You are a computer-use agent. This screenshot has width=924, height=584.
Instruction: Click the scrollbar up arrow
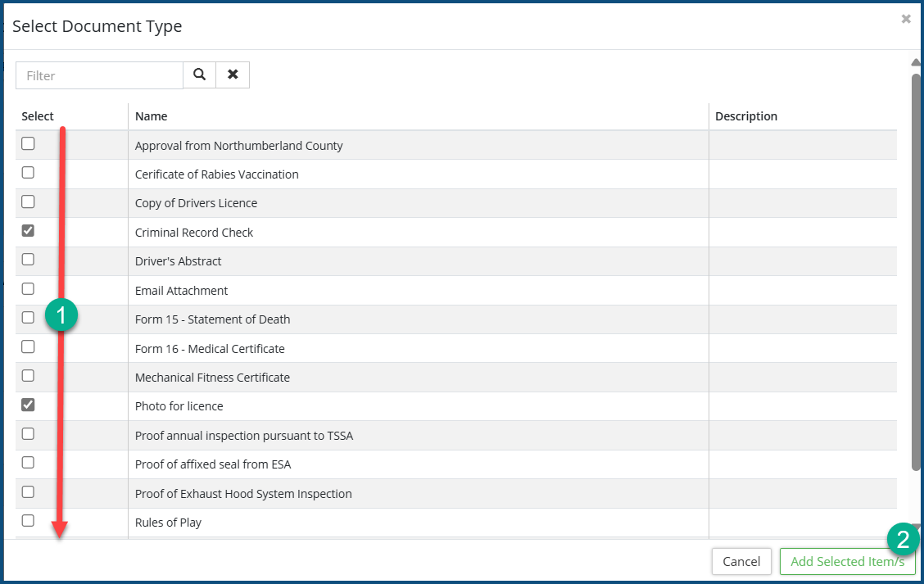(x=916, y=62)
